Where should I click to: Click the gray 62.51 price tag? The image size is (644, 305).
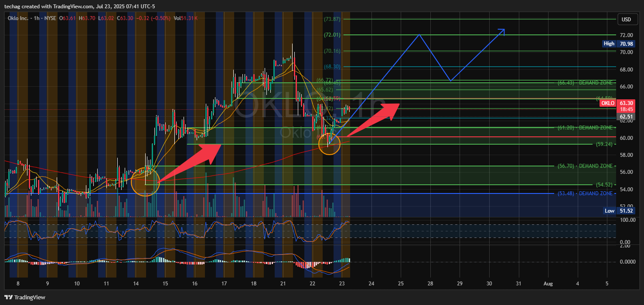626,117
